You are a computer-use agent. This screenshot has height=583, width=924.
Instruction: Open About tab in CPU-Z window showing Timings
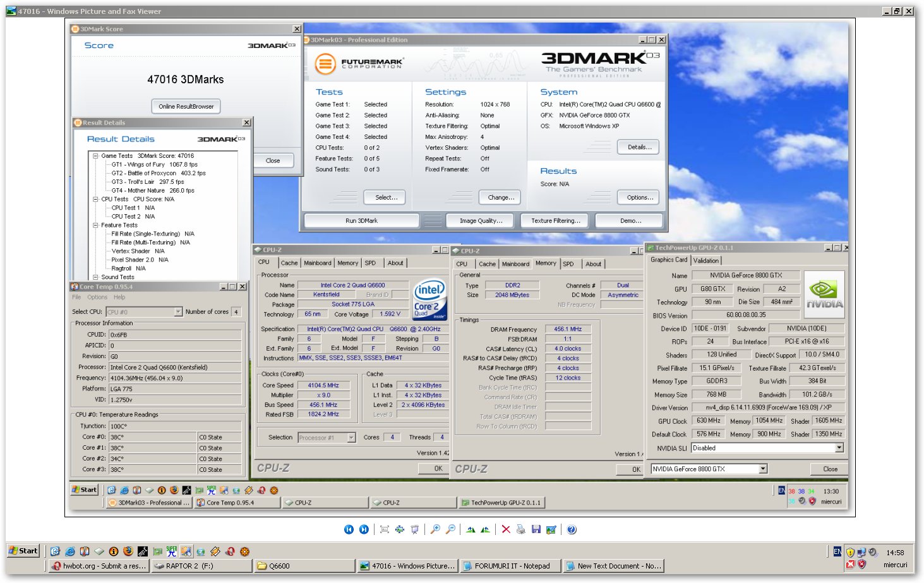point(593,264)
